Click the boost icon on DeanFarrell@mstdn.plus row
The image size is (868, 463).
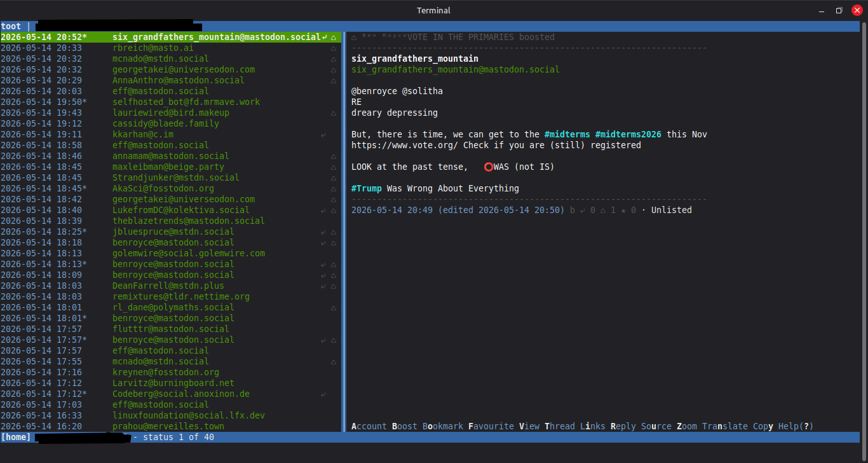click(x=334, y=286)
